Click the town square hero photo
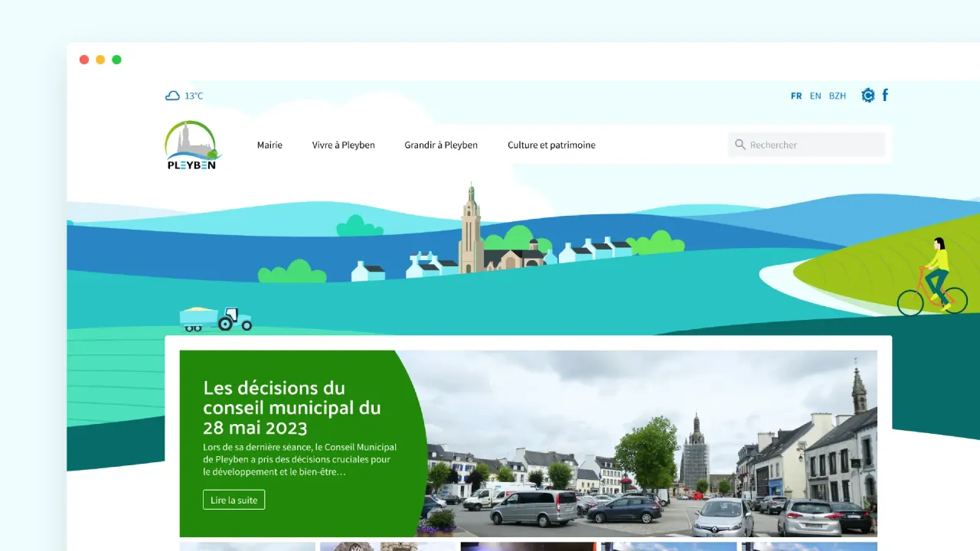Screen dimensions: 980x551 tap(651, 444)
